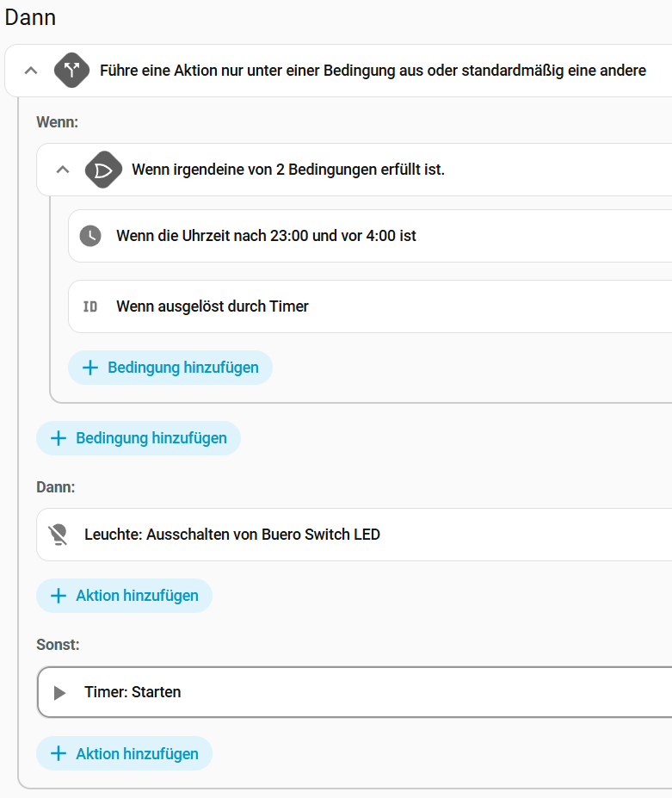The image size is (672, 798).
Task: Click the plus icon inside the OR condition group
Action: click(x=90, y=368)
